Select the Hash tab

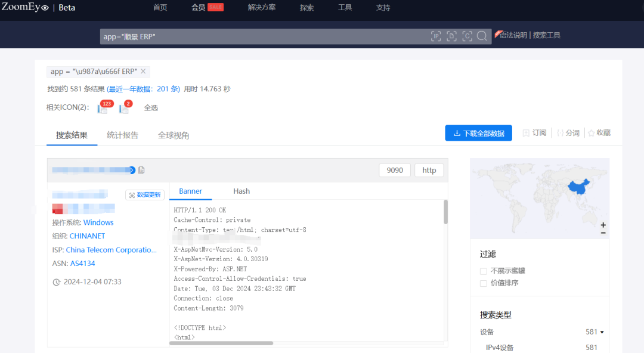point(241,191)
